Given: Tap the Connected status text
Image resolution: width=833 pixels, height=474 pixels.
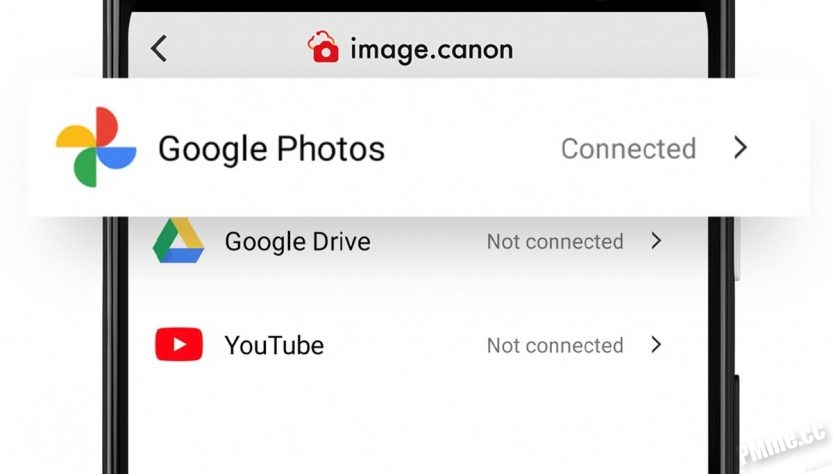Looking at the screenshot, I should click(x=628, y=148).
